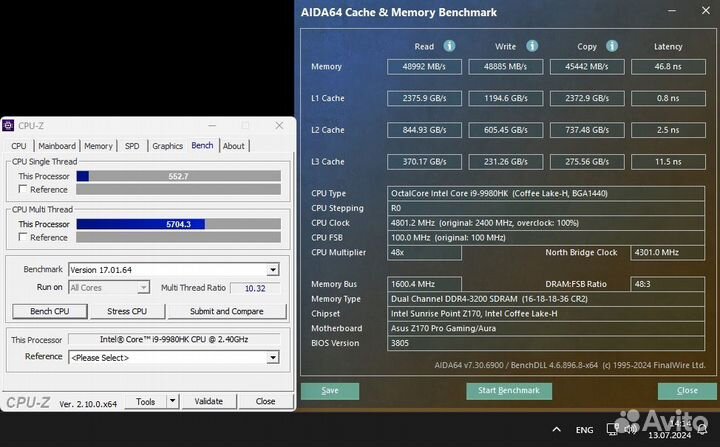Viewport: 720px width, 447px height.
Task: Click the Copy info icon in AIDA64
Action: [612, 46]
